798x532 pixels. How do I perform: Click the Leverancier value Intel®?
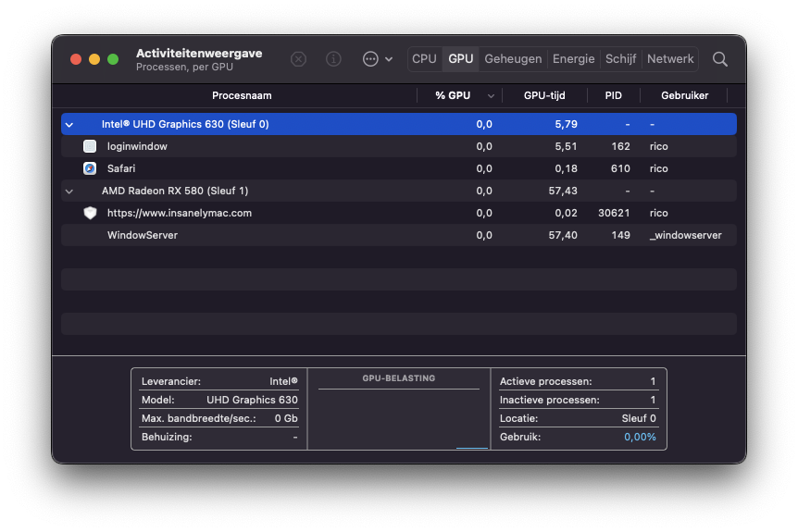pyautogui.click(x=283, y=381)
